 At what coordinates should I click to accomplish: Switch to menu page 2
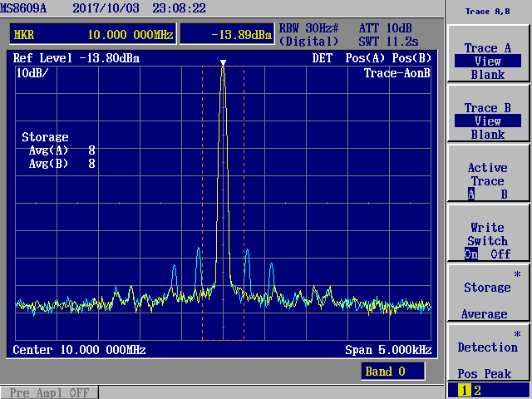coord(477,390)
